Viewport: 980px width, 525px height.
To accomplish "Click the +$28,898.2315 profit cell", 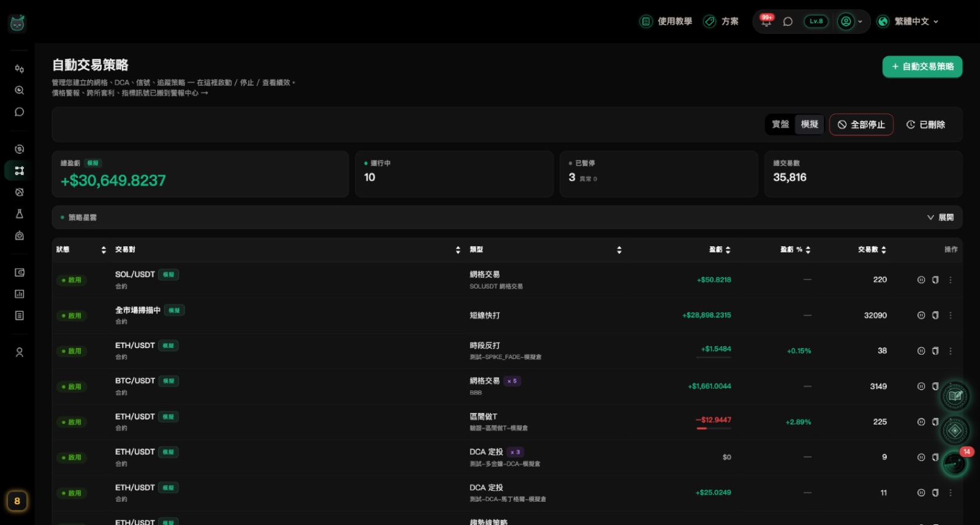I will click(x=707, y=315).
